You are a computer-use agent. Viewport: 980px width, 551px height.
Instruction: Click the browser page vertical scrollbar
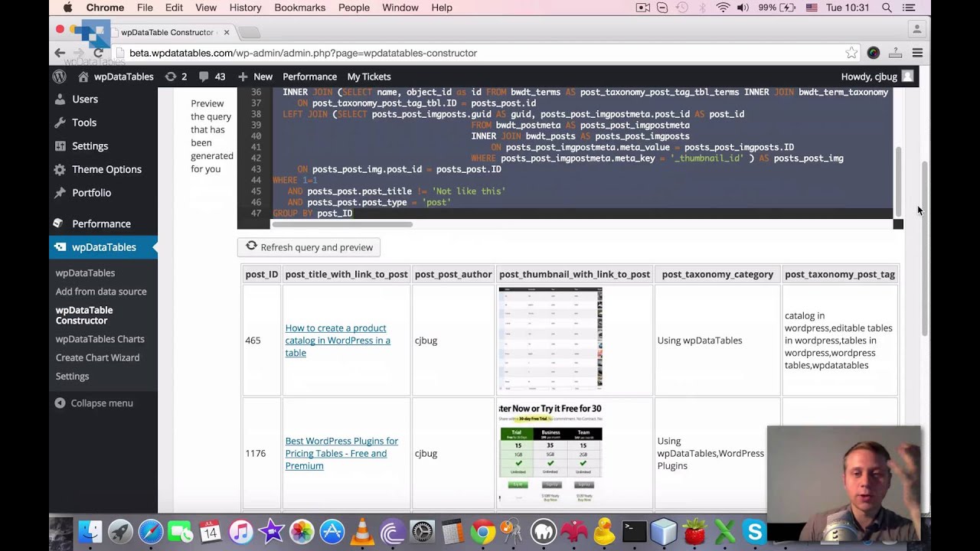point(924,249)
